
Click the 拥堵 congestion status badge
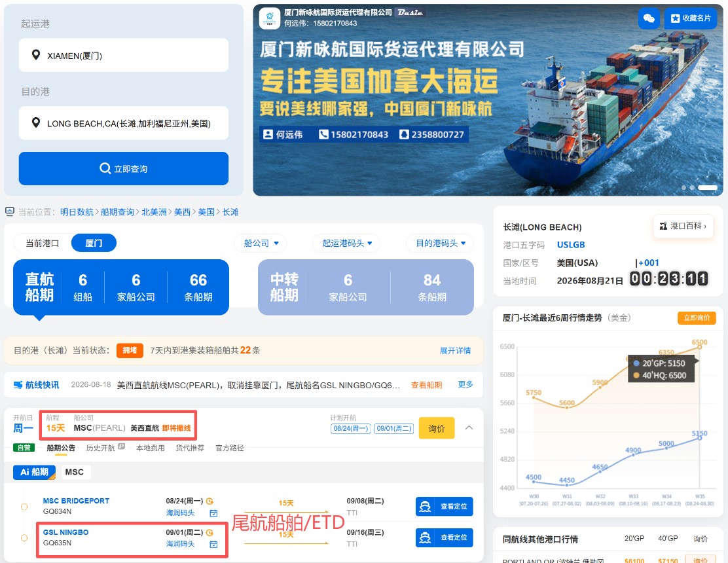130,350
